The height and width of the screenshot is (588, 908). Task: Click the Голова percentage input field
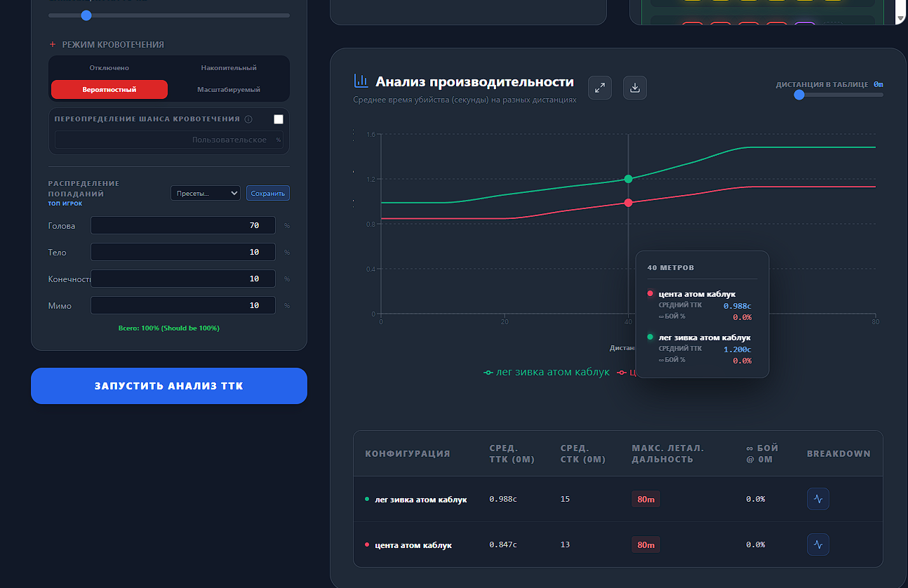tap(183, 225)
